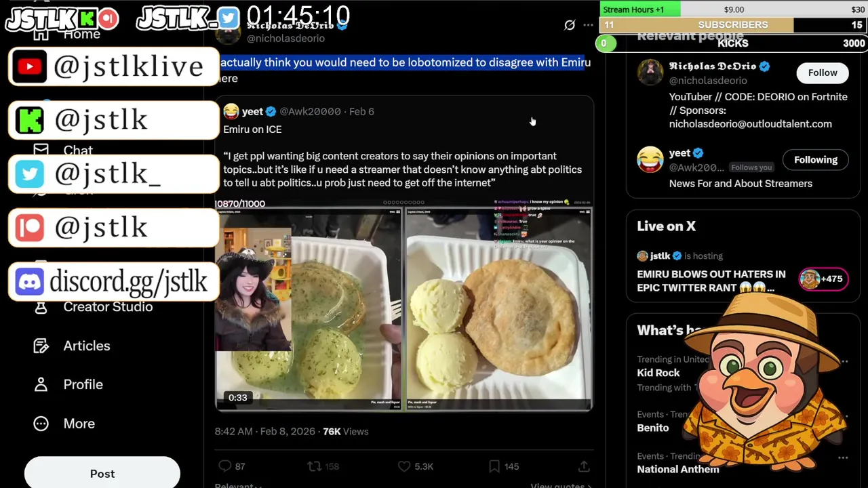868x488 pixels.
Task: Play the left video with Emiru
Action: tap(309, 309)
